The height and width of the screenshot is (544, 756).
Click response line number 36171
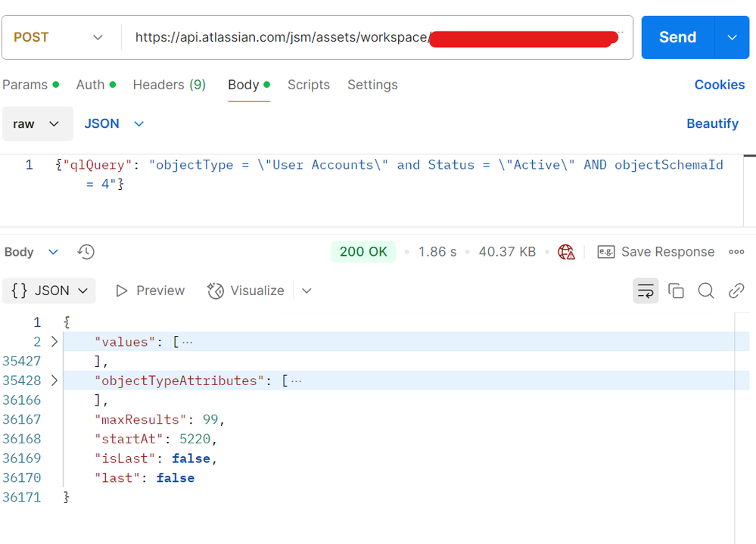[22, 497]
